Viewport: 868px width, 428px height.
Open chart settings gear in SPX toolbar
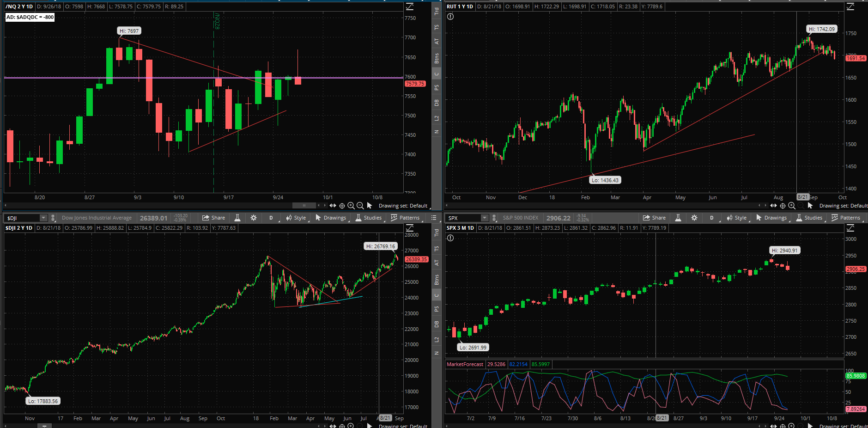[x=694, y=218]
